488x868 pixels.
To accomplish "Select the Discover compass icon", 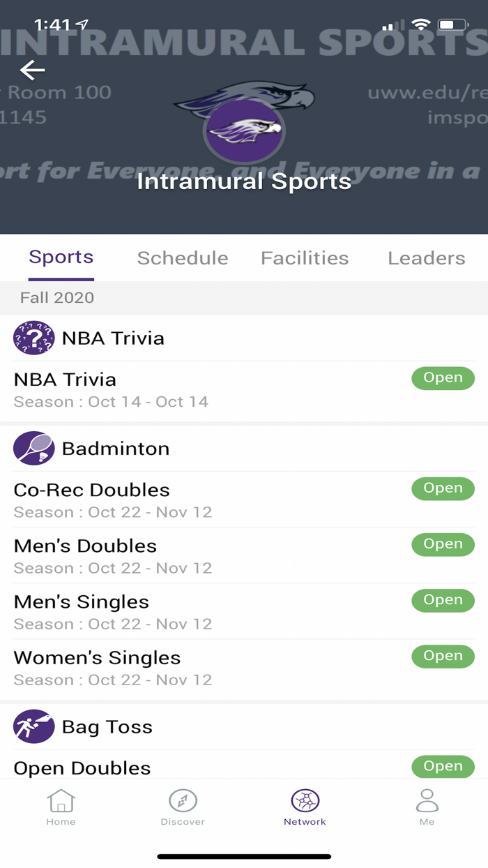I will tap(183, 802).
